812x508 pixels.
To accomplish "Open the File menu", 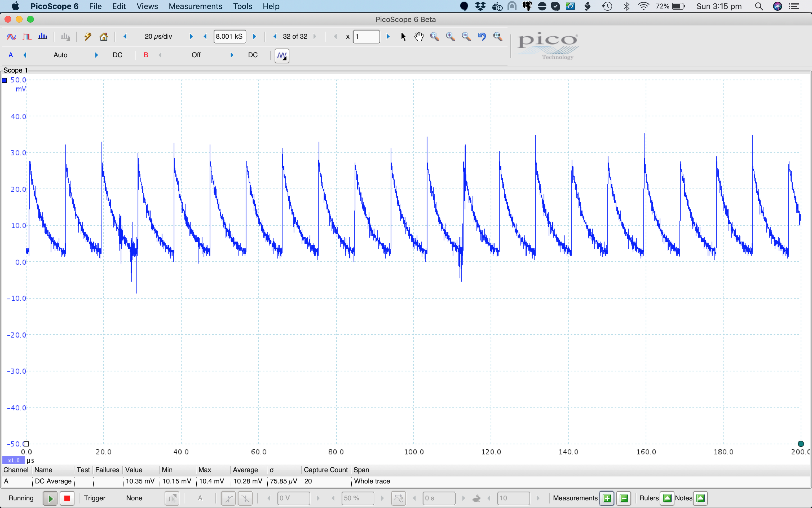I will [x=95, y=6].
